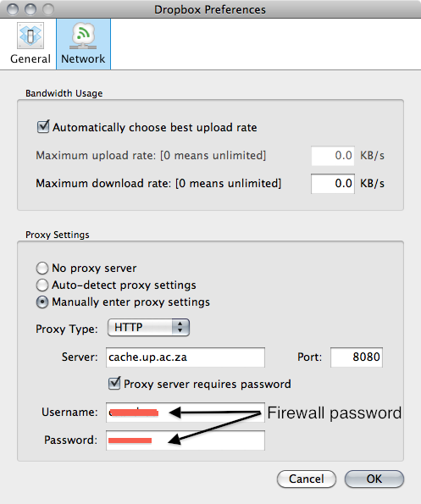The width and height of the screenshot is (421, 504).
Task: Click the Proxy Type dropdown arrows
Action: 180,328
